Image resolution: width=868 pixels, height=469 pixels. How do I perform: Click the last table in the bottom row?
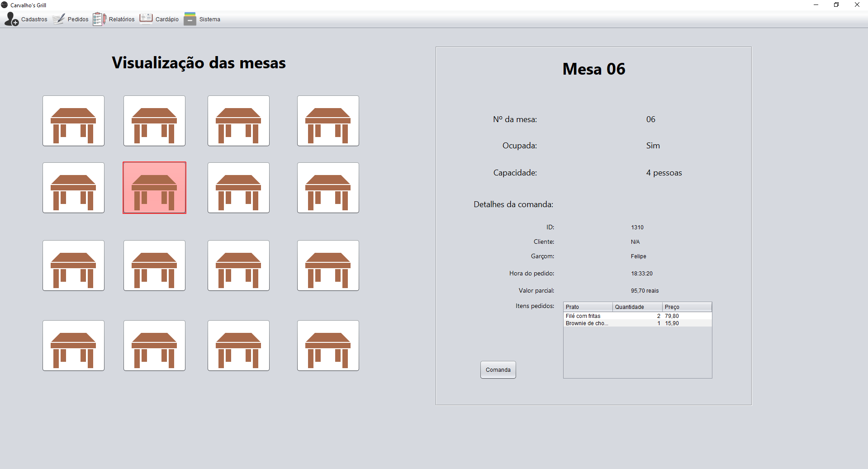(x=328, y=346)
